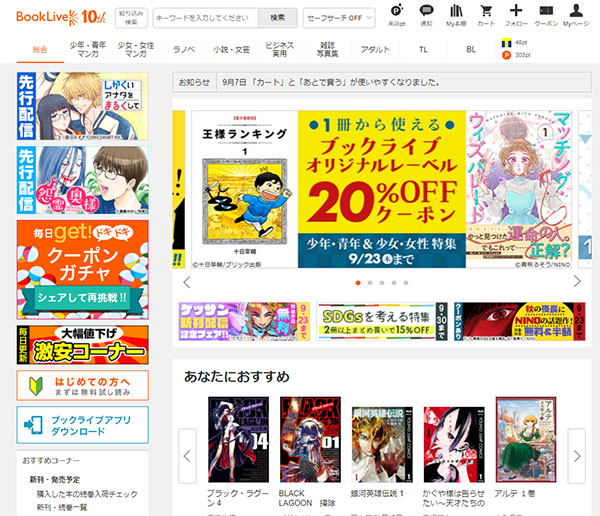Go to previous recommended books
600x516 pixels.
(187, 456)
